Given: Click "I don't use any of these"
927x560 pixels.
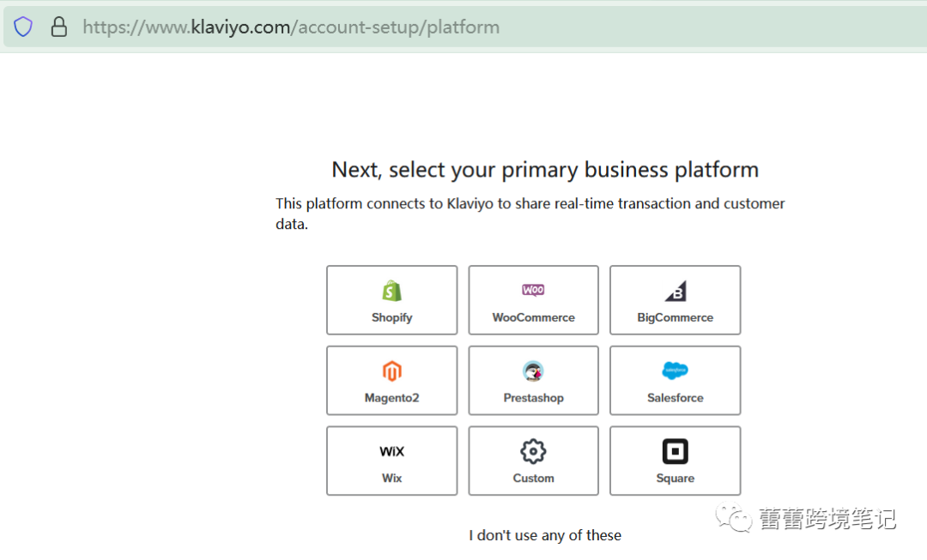Looking at the screenshot, I should click(545, 535).
